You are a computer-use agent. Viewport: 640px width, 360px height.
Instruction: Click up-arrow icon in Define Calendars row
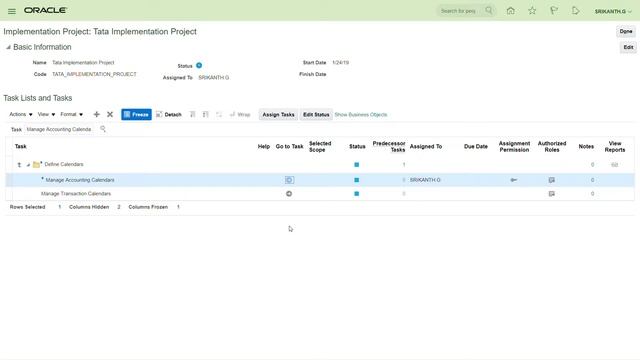click(19, 164)
